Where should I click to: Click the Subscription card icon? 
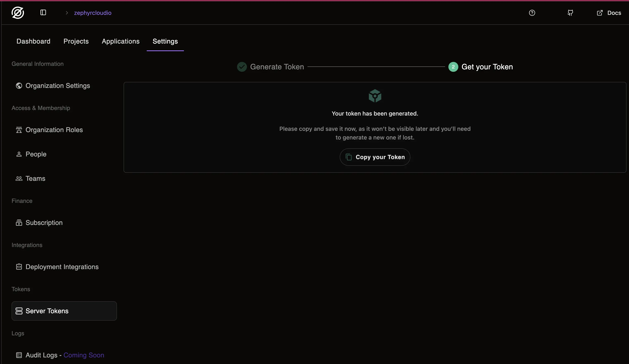(x=19, y=223)
